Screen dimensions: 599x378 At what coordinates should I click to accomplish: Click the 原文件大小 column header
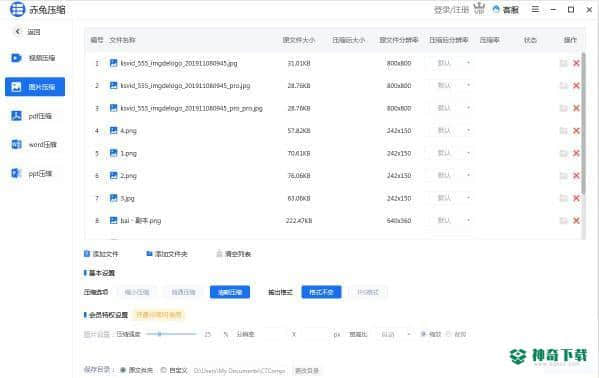(299, 40)
